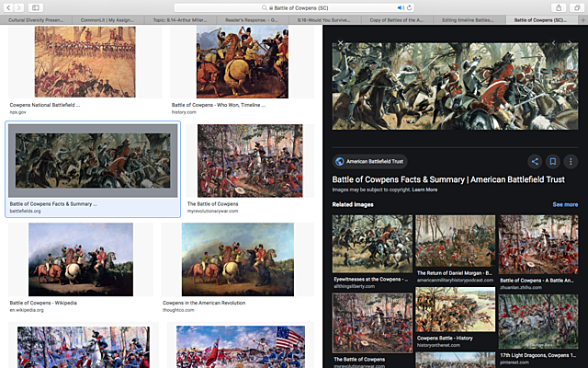Open the three-dot more options menu
The width and height of the screenshot is (588, 368).
pos(571,162)
